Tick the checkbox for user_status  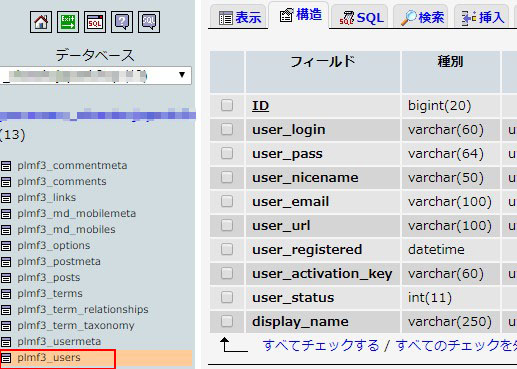click(x=227, y=297)
